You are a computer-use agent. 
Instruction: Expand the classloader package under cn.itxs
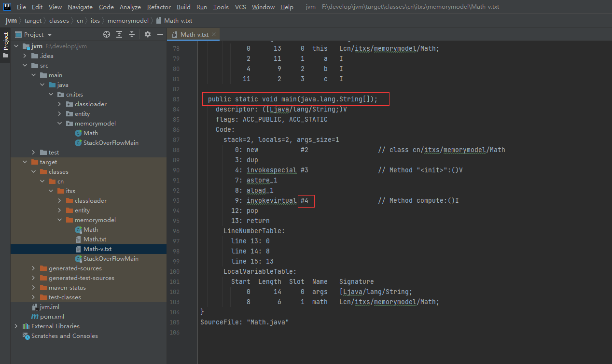point(59,104)
